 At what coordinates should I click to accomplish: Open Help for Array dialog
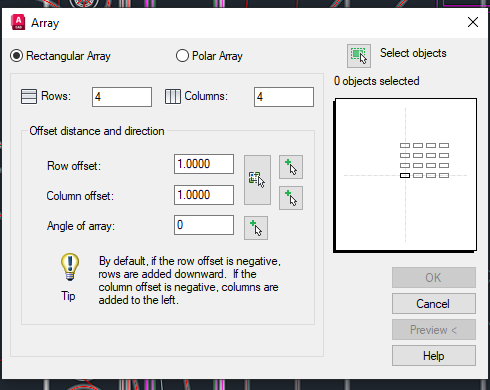[x=434, y=356]
